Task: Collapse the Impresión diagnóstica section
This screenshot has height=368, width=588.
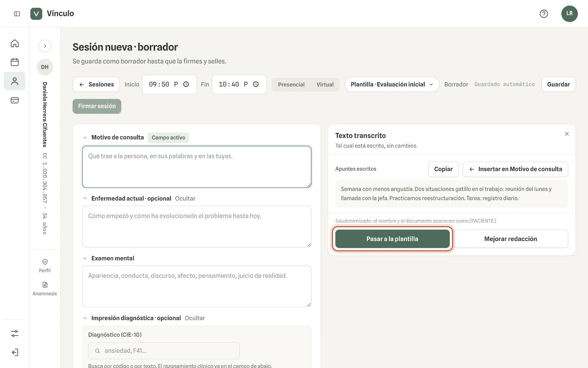Action: point(85,318)
